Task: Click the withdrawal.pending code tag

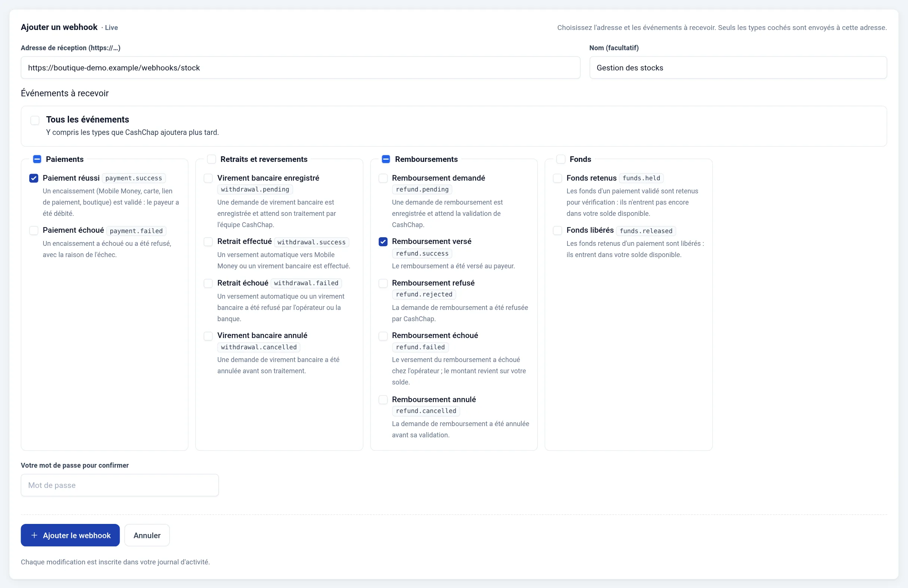Action: (255, 189)
